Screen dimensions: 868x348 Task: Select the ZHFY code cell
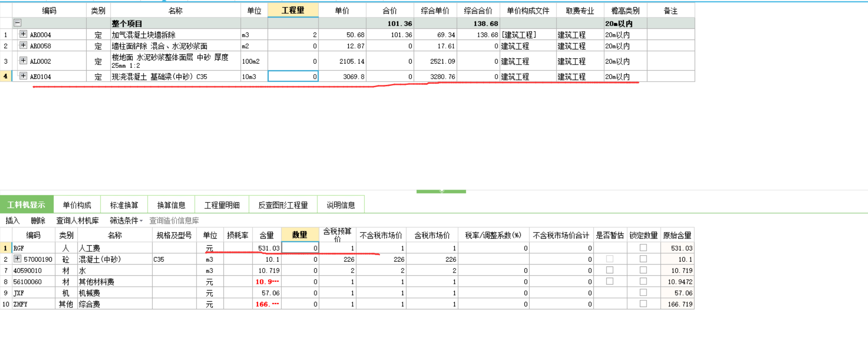[x=33, y=304]
